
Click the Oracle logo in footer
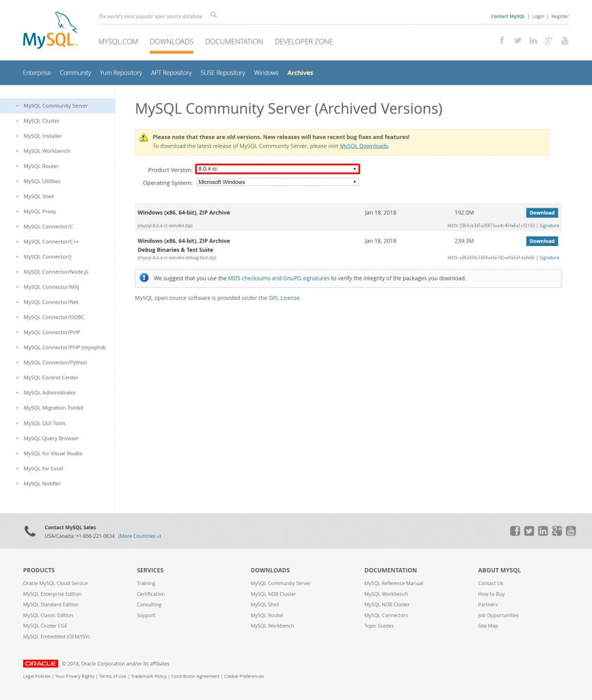40,663
